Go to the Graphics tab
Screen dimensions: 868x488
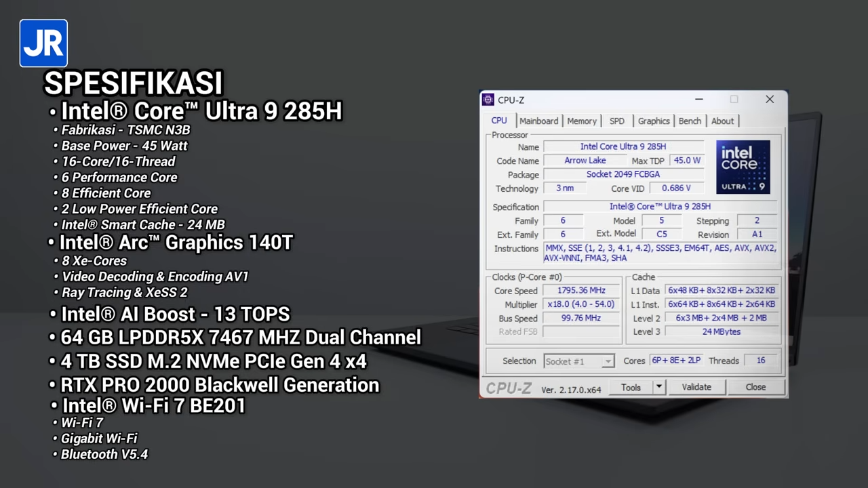[x=654, y=121]
